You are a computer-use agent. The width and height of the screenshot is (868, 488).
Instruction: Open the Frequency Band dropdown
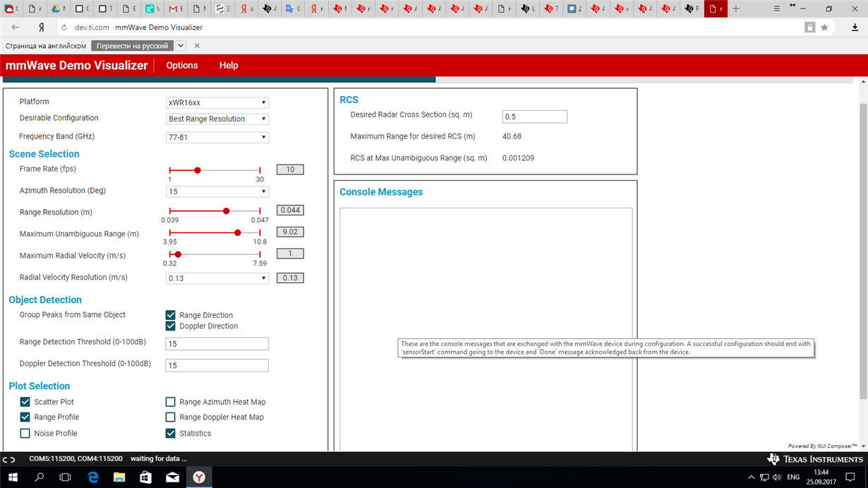coord(217,137)
